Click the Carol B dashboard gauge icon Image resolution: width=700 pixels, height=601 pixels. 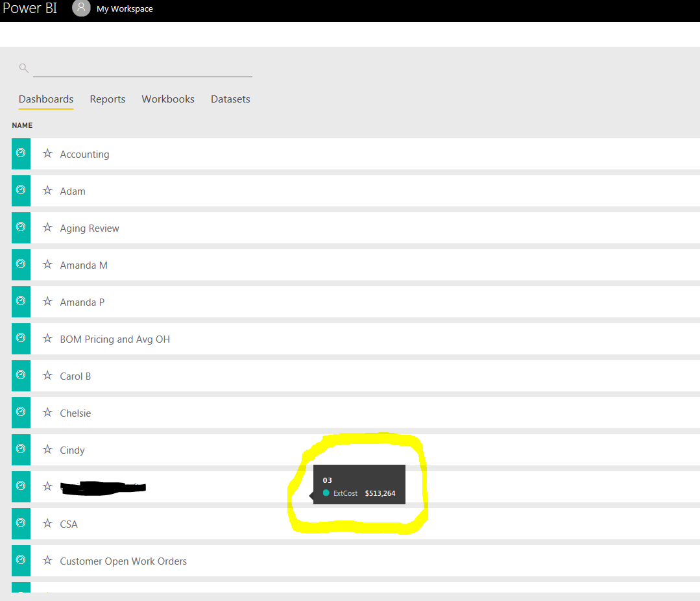(21, 375)
